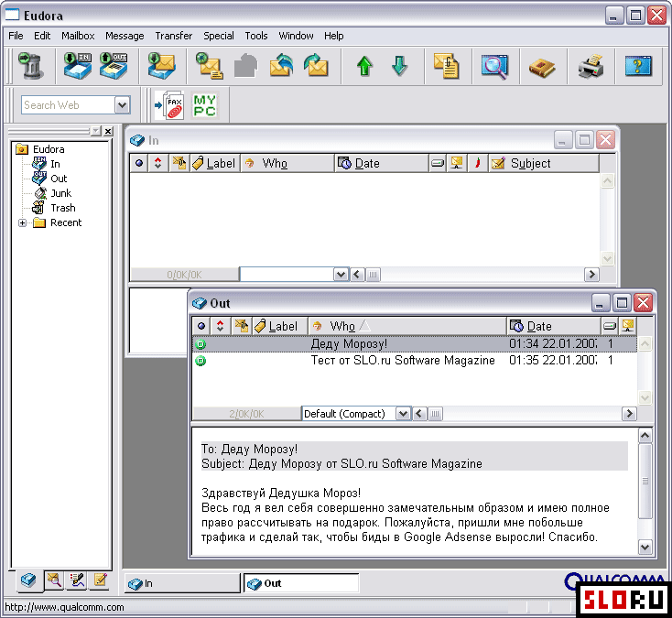Select the In mailbox in the tree

click(55, 164)
